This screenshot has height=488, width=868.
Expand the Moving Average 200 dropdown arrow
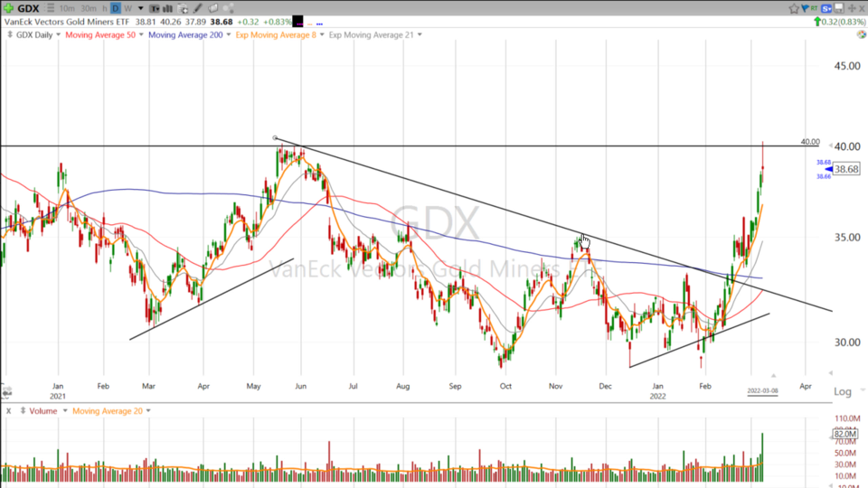point(228,34)
